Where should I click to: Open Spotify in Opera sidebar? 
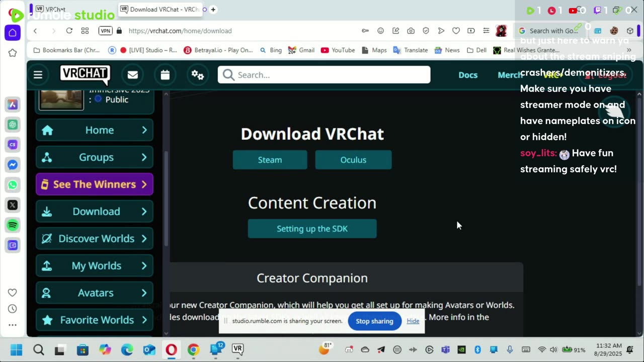point(13,225)
